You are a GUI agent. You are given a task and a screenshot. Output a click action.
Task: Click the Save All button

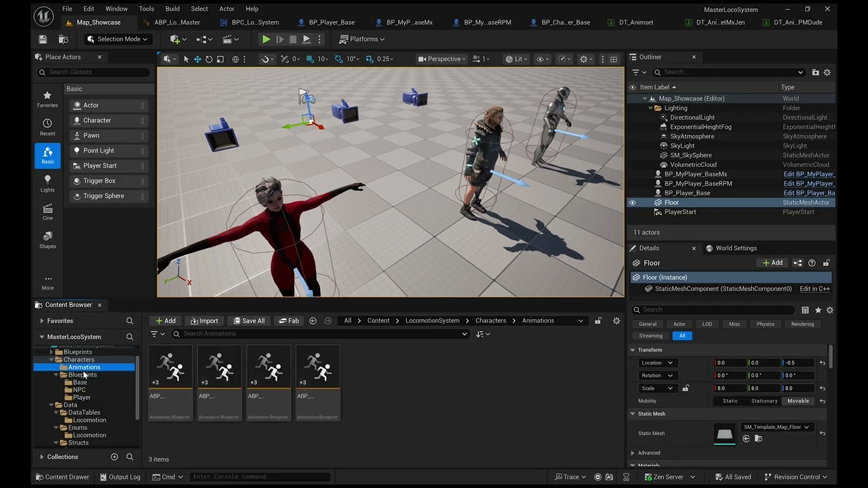[248, 321]
